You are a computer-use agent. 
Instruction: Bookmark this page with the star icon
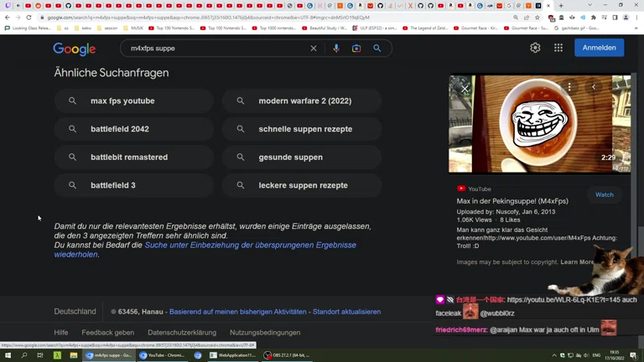(538, 18)
